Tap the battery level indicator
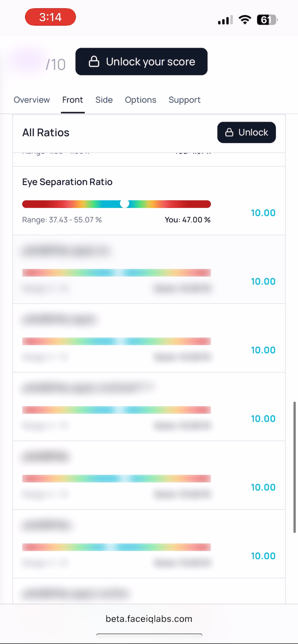298x644 pixels. pyautogui.click(x=267, y=20)
